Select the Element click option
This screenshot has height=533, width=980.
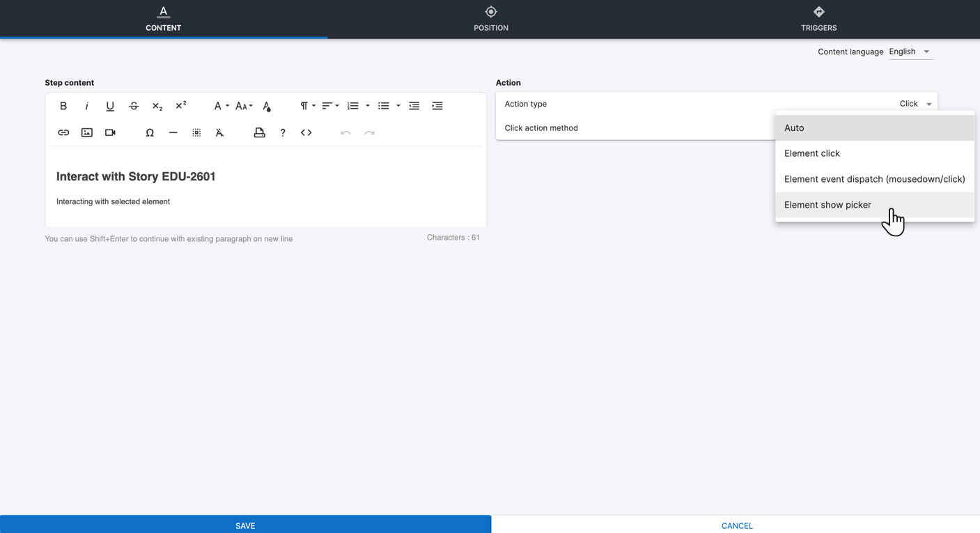(x=812, y=153)
